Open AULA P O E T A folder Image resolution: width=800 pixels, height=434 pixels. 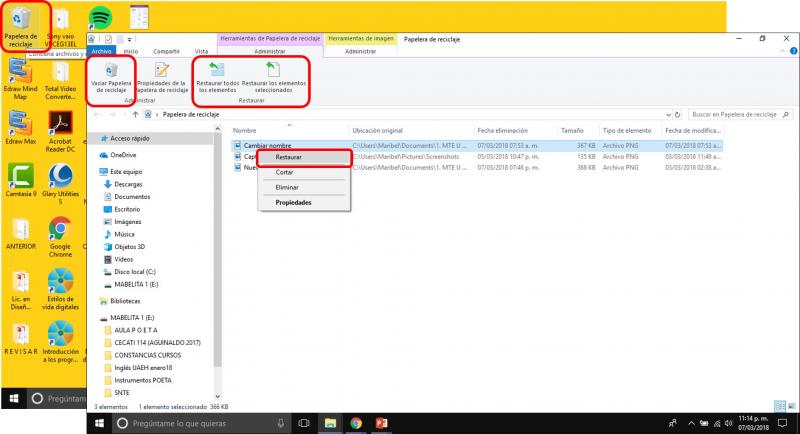click(136, 330)
